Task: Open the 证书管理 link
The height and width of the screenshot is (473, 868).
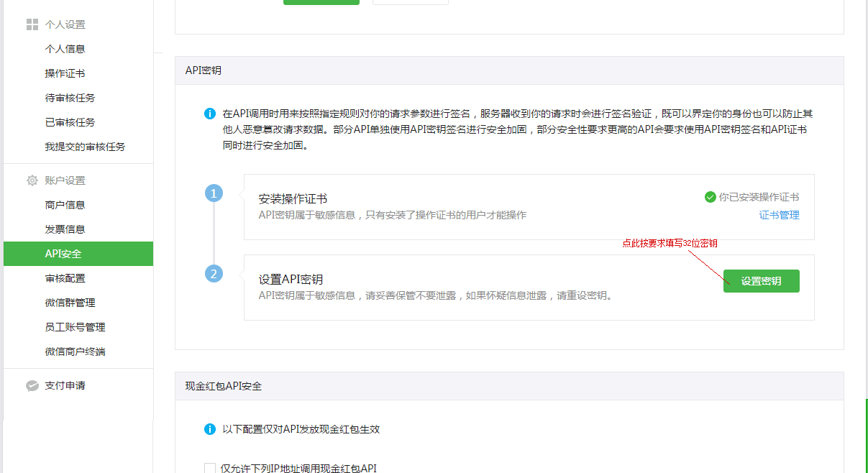Action: point(779,215)
